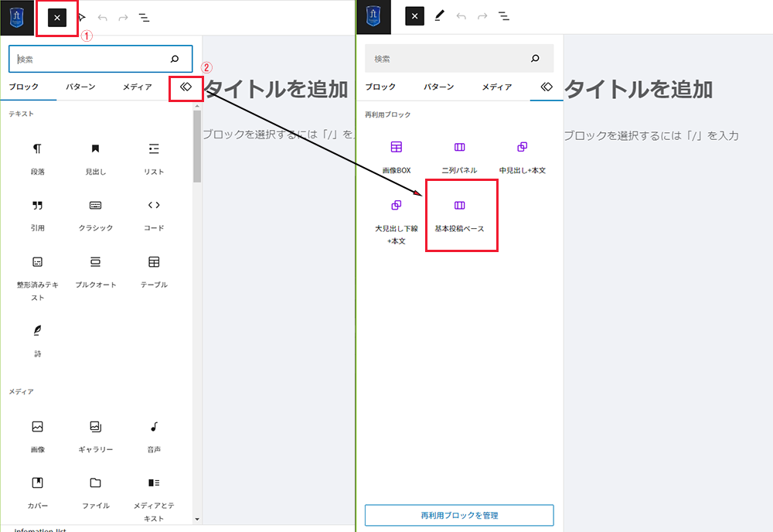Redo change in left editor

coord(123,19)
